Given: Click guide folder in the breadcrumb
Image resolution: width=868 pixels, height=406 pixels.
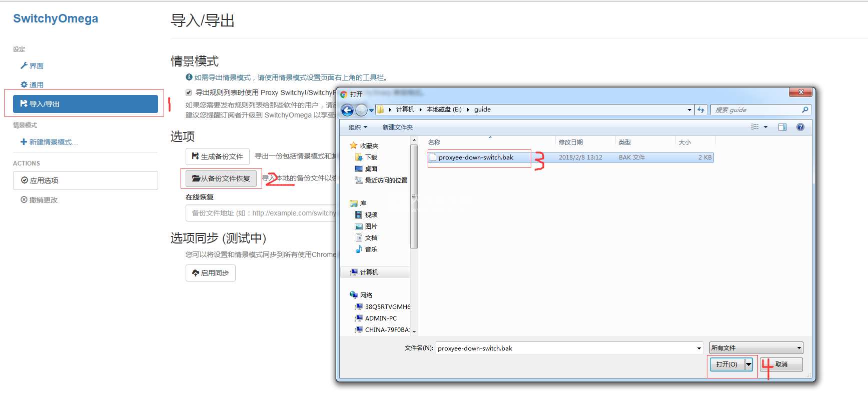Looking at the screenshot, I should click(482, 109).
